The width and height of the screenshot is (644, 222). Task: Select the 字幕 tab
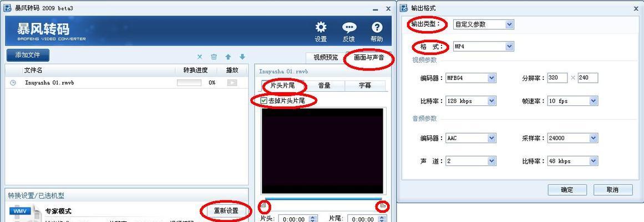pyautogui.click(x=365, y=85)
